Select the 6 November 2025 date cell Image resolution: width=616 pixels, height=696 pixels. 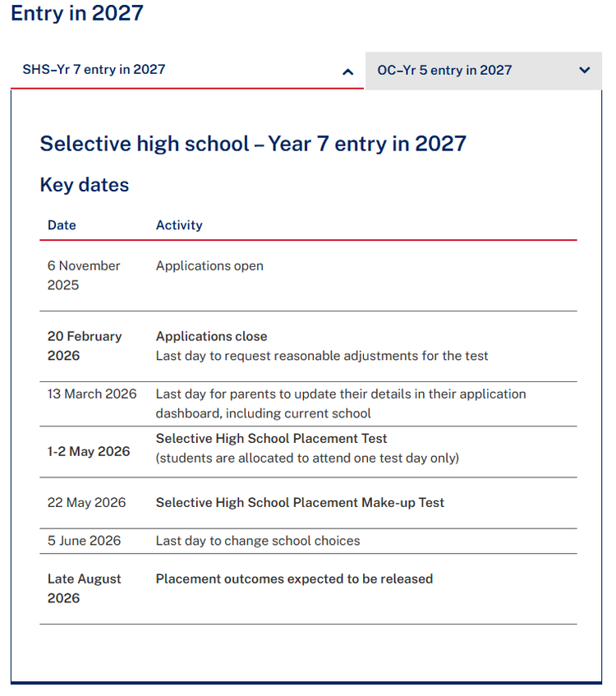(84, 275)
